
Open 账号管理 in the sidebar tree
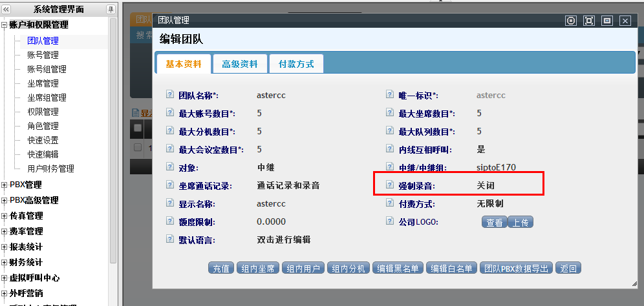[43, 55]
